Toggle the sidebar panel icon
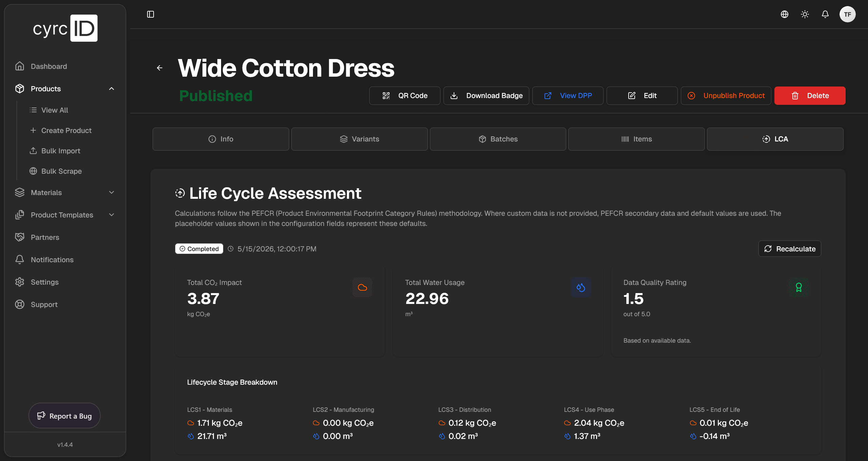868x461 pixels. (151, 14)
